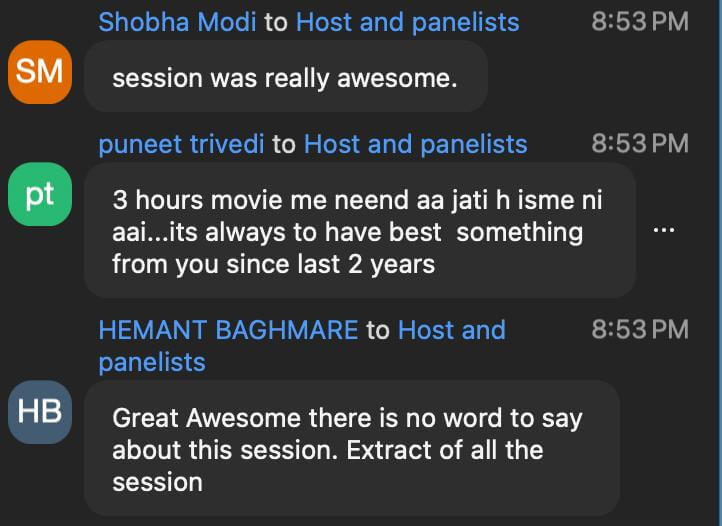The height and width of the screenshot is (526, 722).
Task: Click the 8:53 PM timestamp on puneet's message
Action: (x=639, y=144)
